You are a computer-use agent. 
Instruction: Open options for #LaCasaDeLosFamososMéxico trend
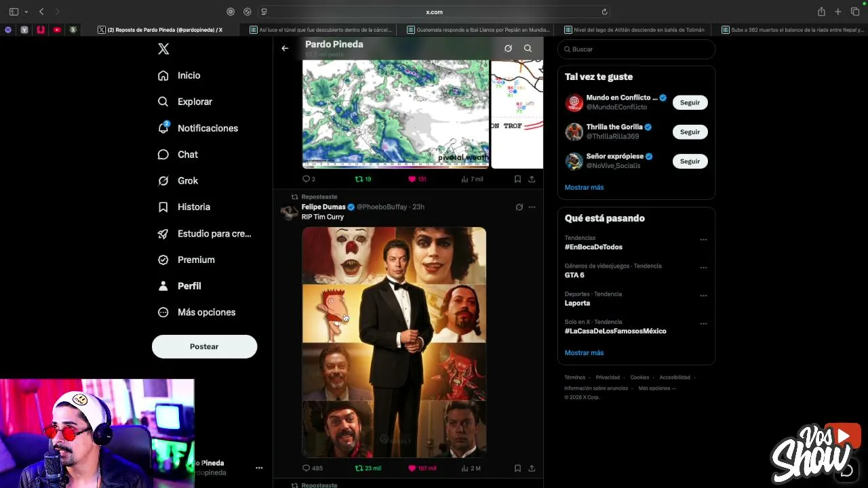pyautogui.click(x=703, y=324)
